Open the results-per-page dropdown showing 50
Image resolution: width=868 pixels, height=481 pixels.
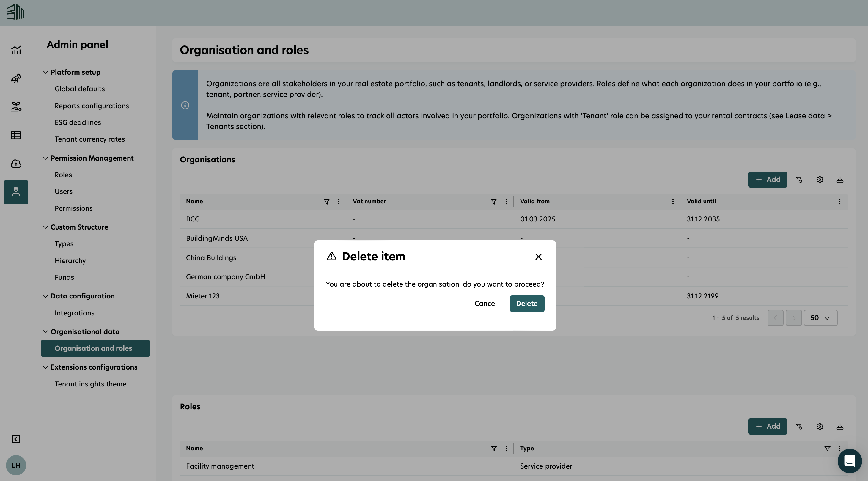tap(820, 317)
